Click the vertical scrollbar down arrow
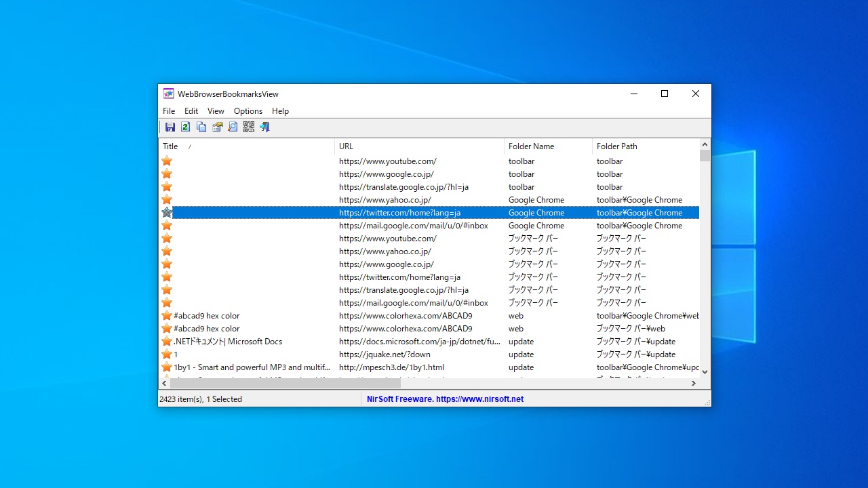The height and width of the screenshot is (488, 868). pyautogui.click(x=705, y=371)
